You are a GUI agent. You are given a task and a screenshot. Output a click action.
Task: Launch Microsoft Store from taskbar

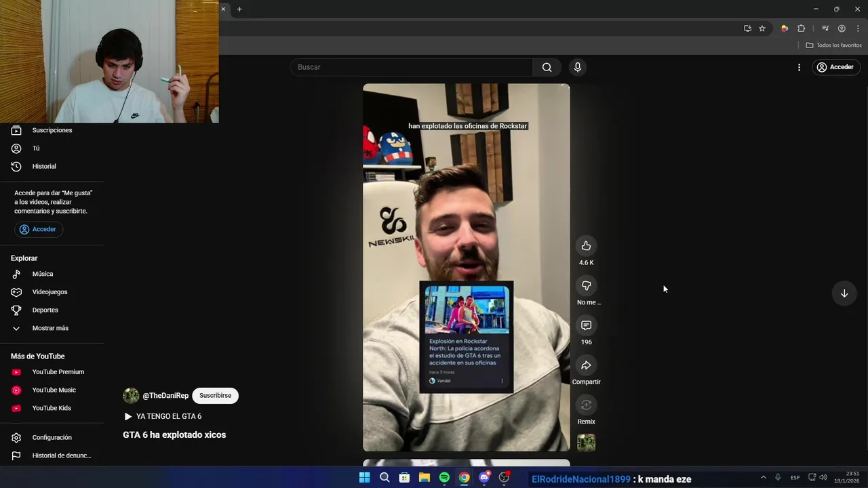point(404,478)
